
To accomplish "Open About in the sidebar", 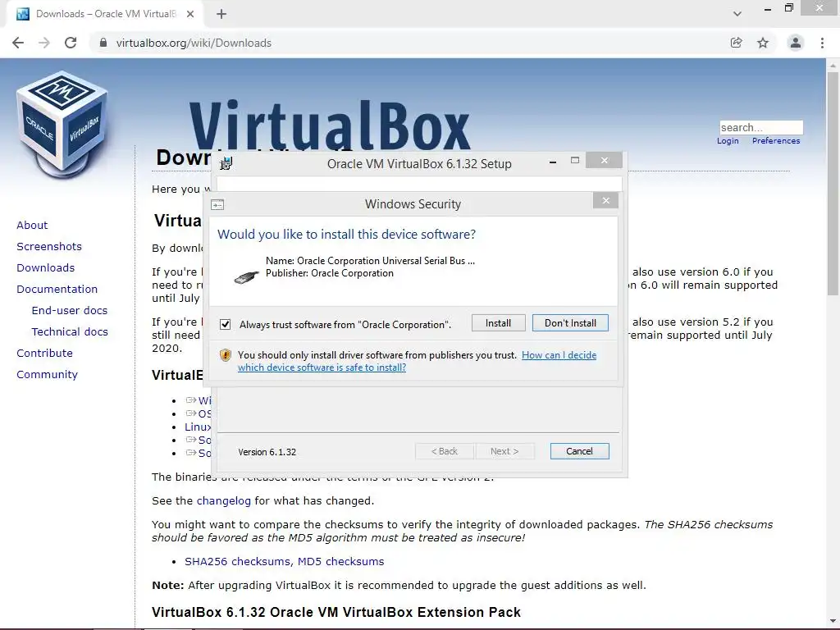I will click(32, 225).
